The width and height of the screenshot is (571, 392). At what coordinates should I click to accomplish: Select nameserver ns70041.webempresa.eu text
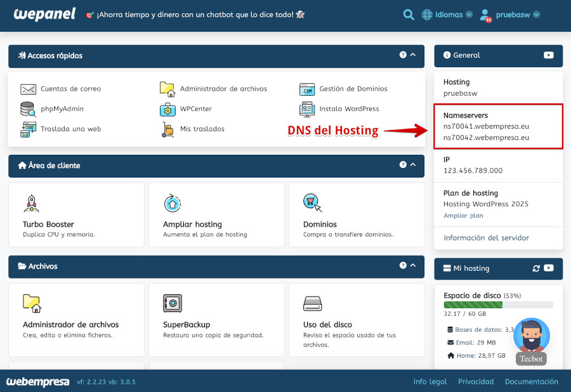point(486,126)
